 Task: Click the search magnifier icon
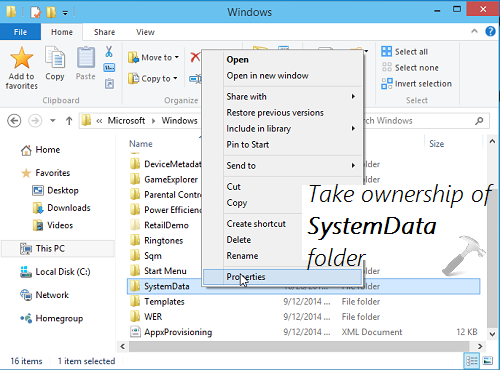click(479, 121)
